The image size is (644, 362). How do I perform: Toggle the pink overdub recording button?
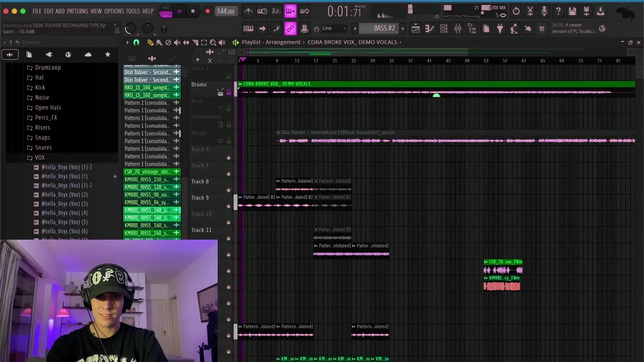[x=290, y=11]
